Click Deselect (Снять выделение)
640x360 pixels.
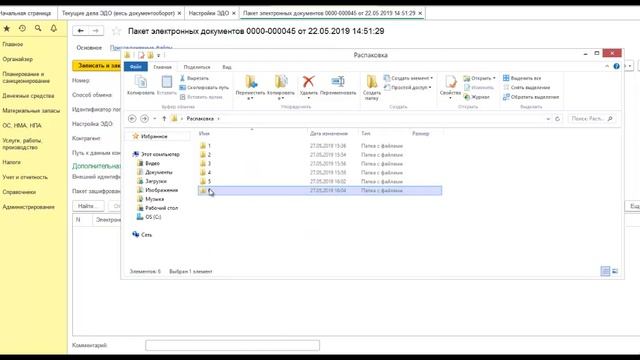point(527,87)
